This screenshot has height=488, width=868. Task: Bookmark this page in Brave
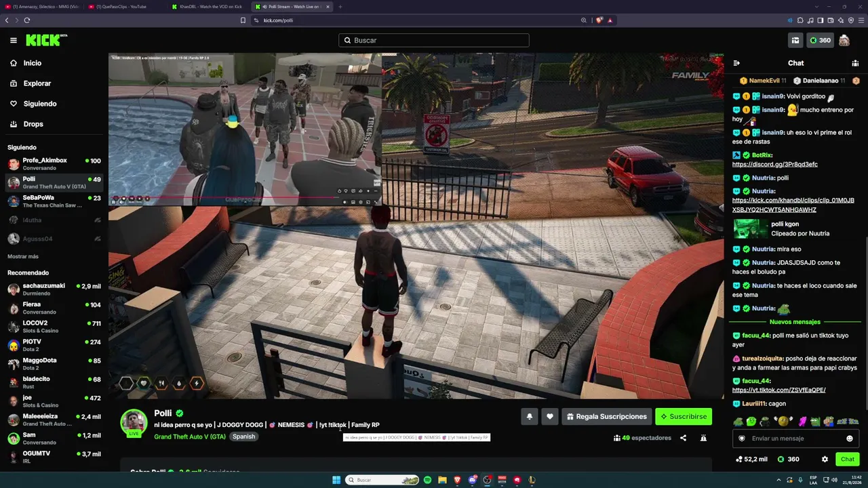(x=243, y=20)
